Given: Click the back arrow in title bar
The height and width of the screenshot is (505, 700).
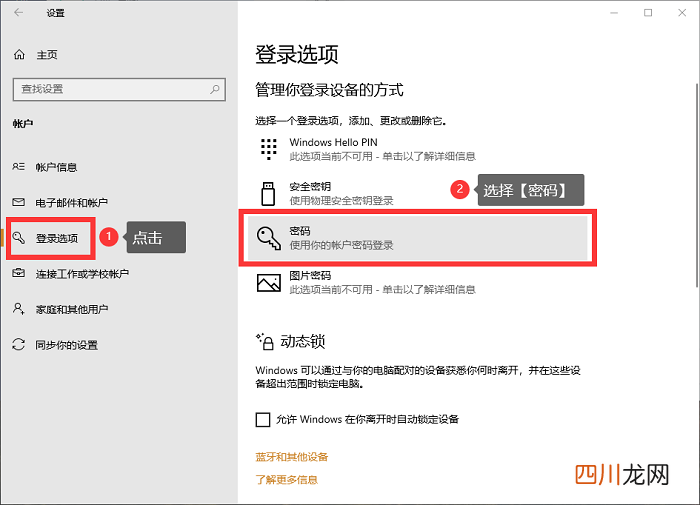Looking at the screenshot, I should point(18,13).
